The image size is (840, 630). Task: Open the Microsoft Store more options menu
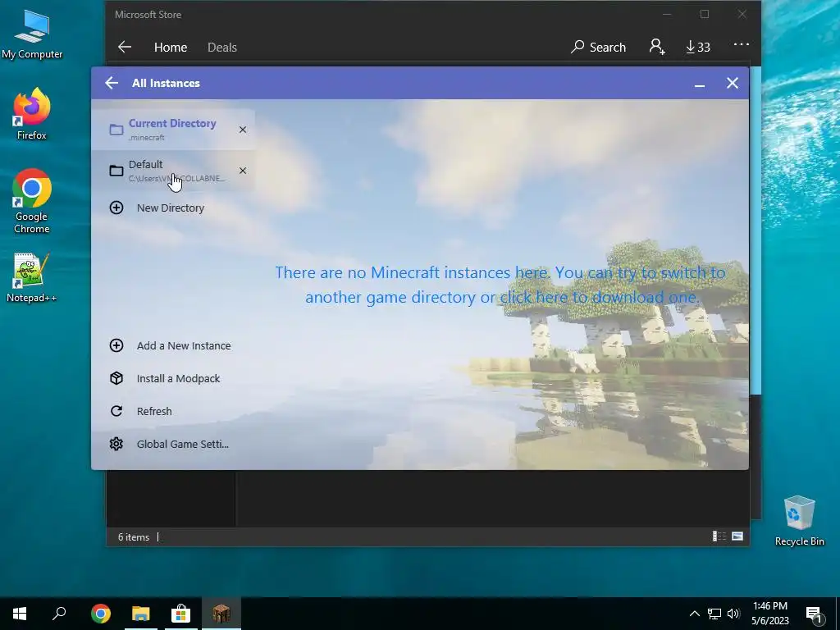pyautogui.click(x=742, y=44)
